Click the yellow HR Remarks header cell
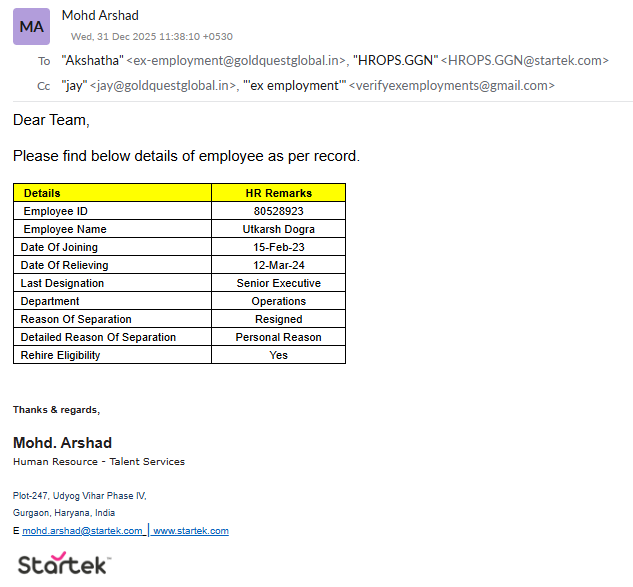This screenshot has width=633, height=587. tap(278, 193)
